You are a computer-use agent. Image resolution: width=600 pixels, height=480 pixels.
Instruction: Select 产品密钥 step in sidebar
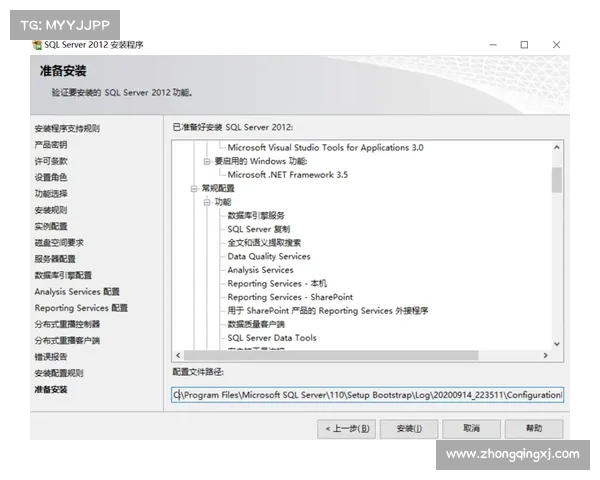point(51,145)
